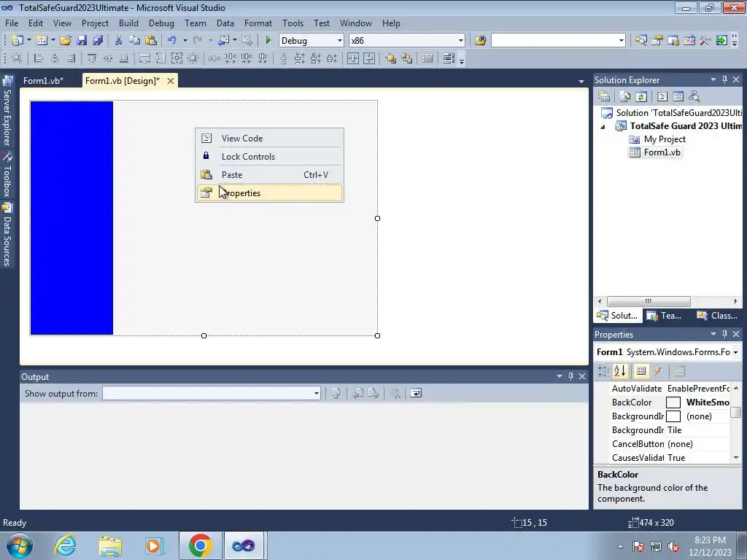Image resolution: width=747 pixels, height=560 pixels.
Task: Click the Copy icon in the toolbar
Action: coord(135,41)
